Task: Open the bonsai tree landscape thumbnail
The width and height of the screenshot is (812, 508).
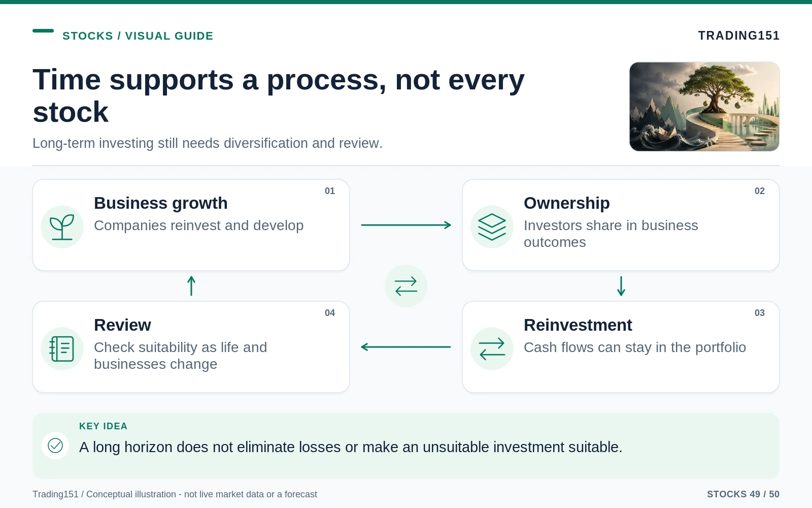Action: pos(704,107)
